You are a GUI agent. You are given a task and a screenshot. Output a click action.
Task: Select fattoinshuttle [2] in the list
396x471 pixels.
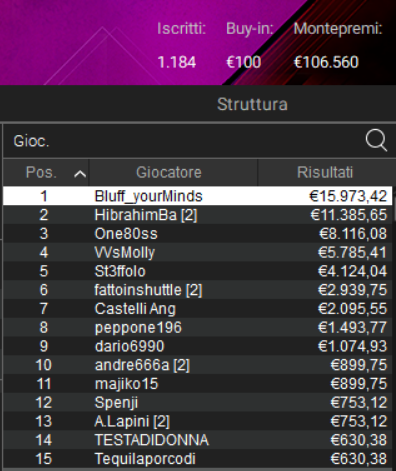[198, 290]
